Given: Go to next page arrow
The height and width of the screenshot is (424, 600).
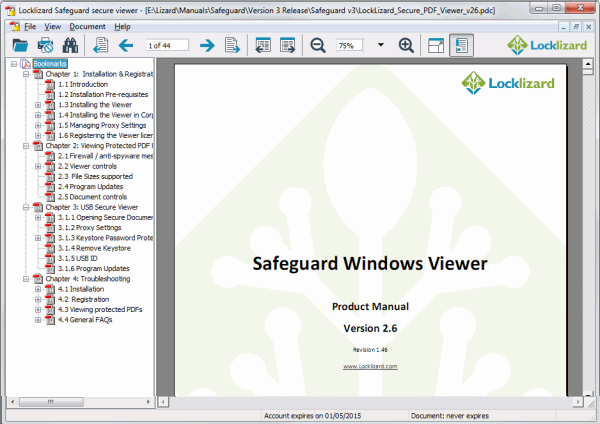Looking at the screenshot, I should click(207, 45).
